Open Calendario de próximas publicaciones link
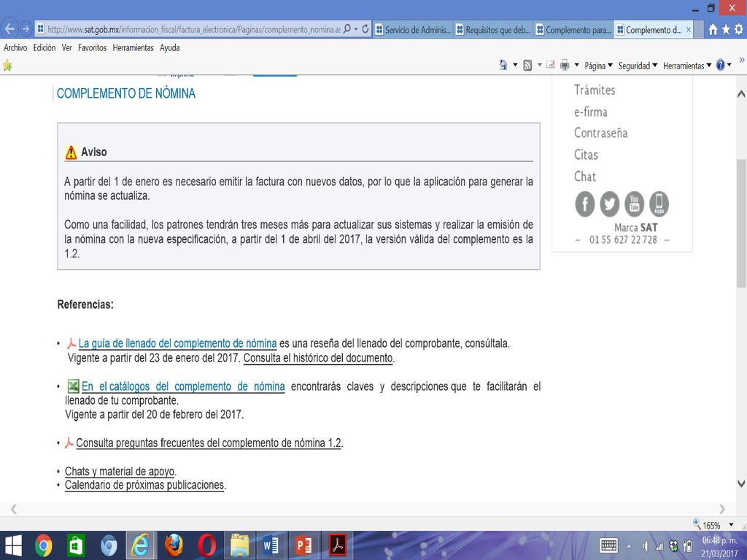Screen dimensions: 747x560 click(x=144, y=485)
